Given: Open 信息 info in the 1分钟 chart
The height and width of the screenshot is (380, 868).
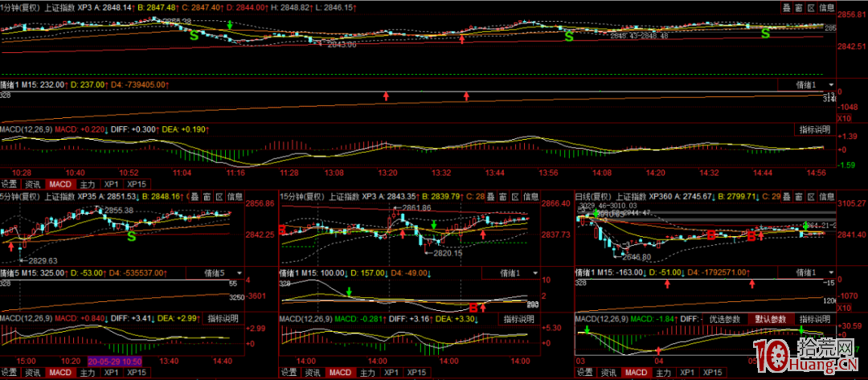Looking at the screenshot, I should tap(826, 7).
